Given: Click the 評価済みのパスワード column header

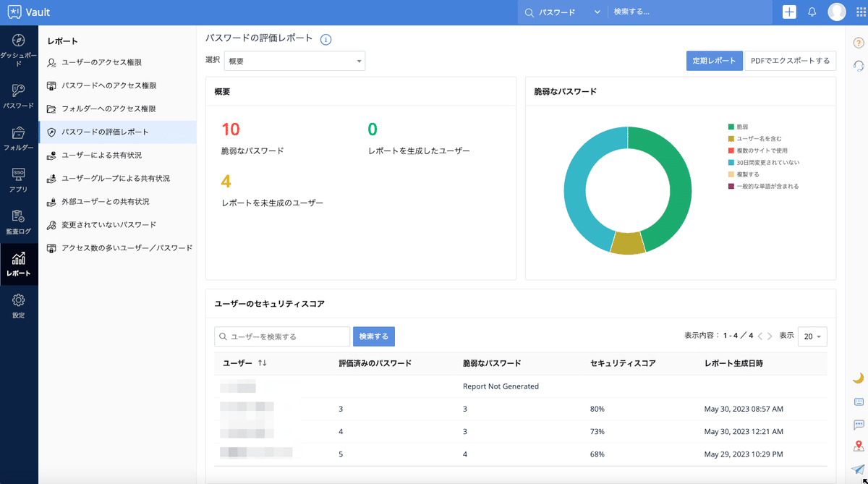Looking at the screenshot, I should pos(375,363).
